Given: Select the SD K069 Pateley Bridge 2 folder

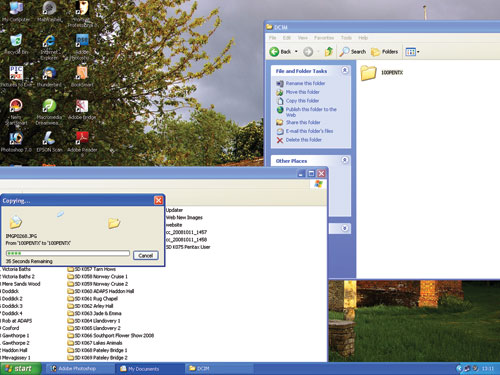Looking at the screenshot, I should point(97,357).
